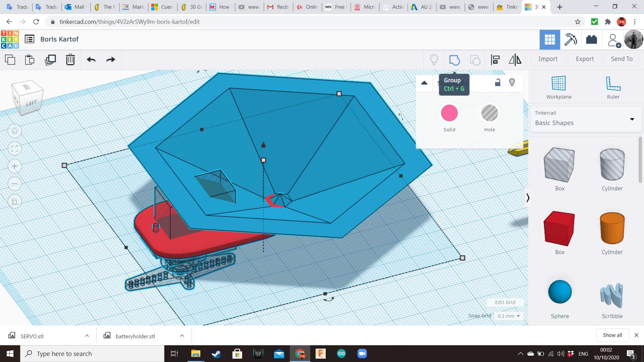
Task: Open the Export menu
Action: [x=585, y=59]
